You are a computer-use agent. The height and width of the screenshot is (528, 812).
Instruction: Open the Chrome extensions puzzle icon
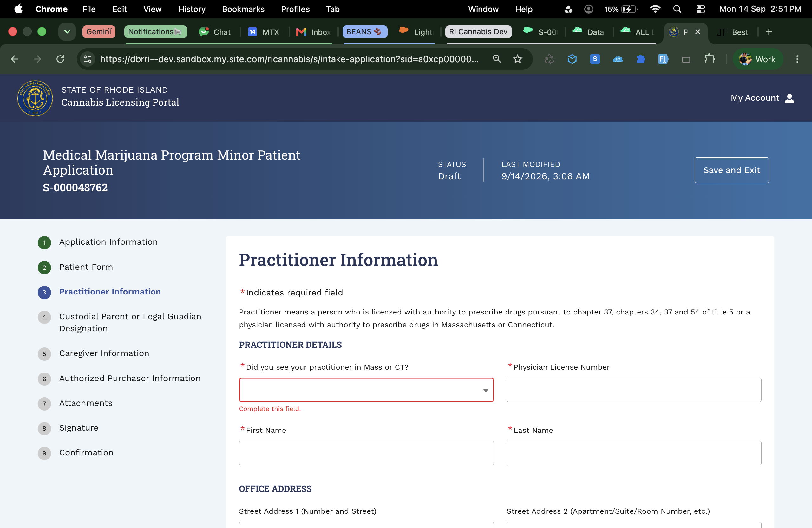tap(709, 59)
